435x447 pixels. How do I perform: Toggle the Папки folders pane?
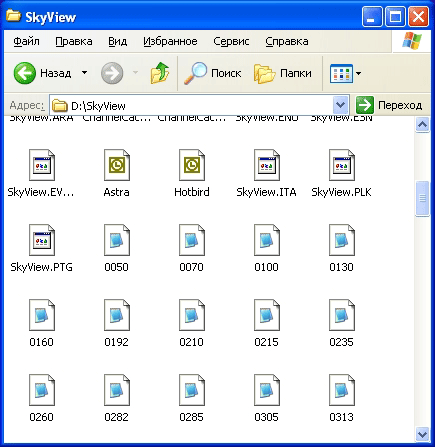point(283,73)
